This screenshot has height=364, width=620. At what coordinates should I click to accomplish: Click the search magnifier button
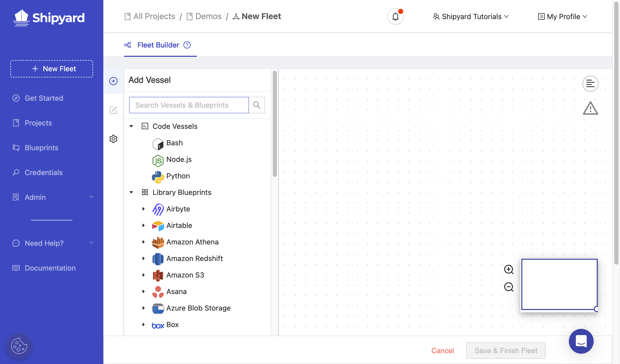(x=257, y=105)
